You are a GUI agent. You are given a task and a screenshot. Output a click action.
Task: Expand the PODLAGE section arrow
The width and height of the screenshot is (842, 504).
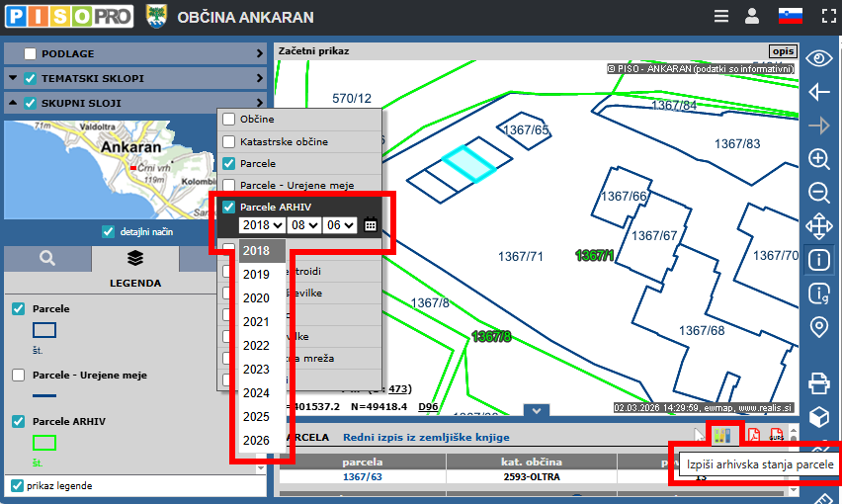click(259, 53)
